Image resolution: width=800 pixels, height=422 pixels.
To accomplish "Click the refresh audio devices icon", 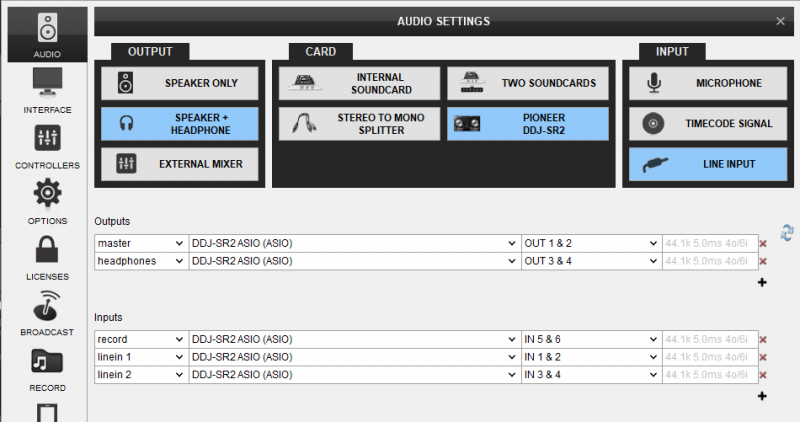I will (787, 233).
